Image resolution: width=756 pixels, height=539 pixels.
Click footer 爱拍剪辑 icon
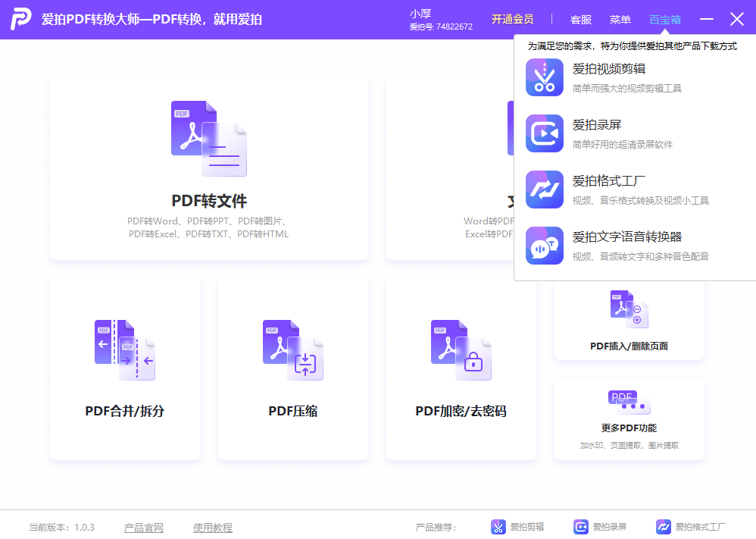498,527
